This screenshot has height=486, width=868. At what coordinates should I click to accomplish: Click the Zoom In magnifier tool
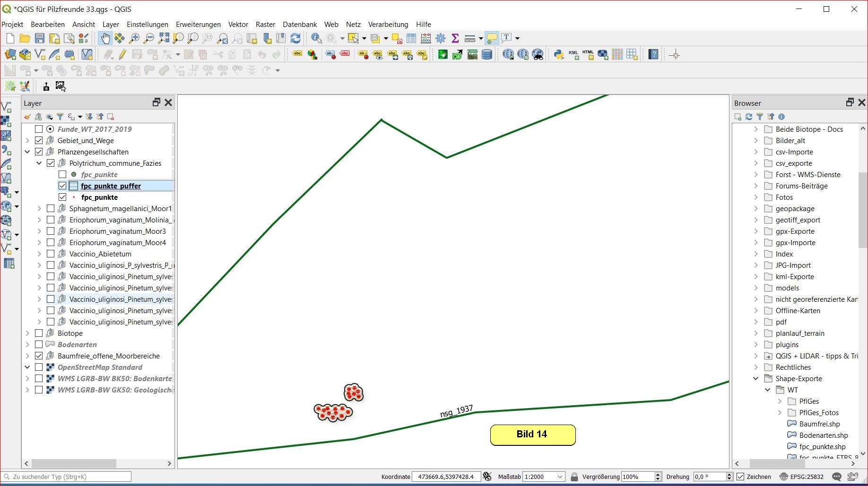[134, 38]
